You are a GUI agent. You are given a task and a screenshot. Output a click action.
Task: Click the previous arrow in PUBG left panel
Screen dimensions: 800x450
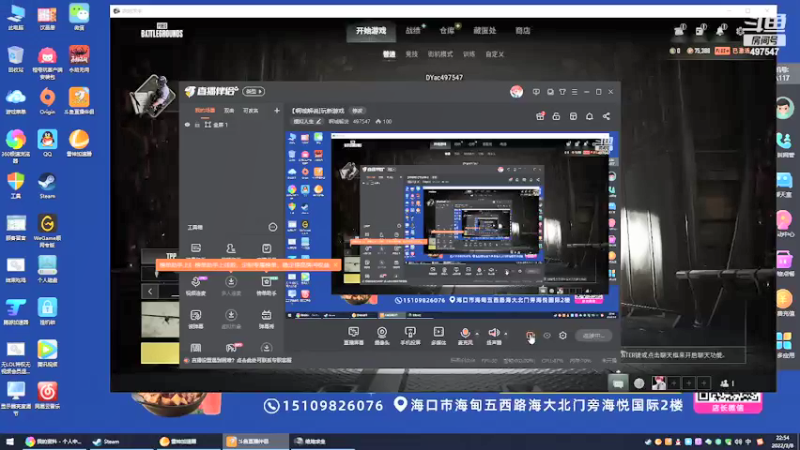(x=150, y=291)
